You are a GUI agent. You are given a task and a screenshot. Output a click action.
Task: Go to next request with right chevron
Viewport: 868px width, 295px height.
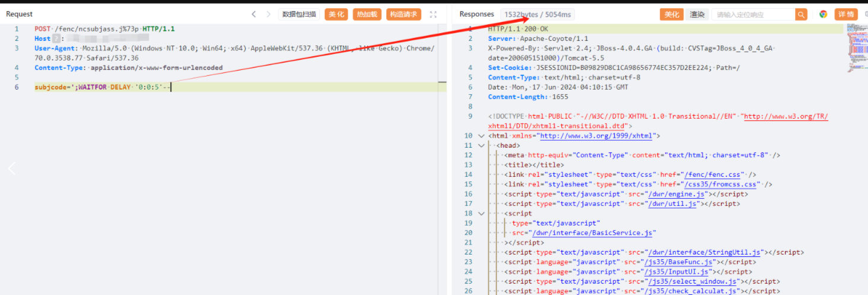pos(269,14)
